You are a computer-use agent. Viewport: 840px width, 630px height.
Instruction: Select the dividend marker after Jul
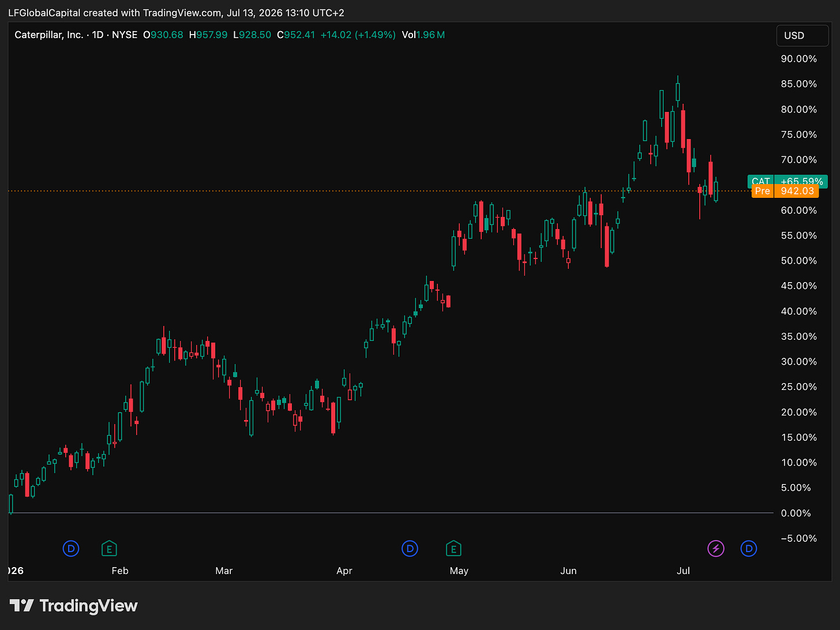(749, 548)
